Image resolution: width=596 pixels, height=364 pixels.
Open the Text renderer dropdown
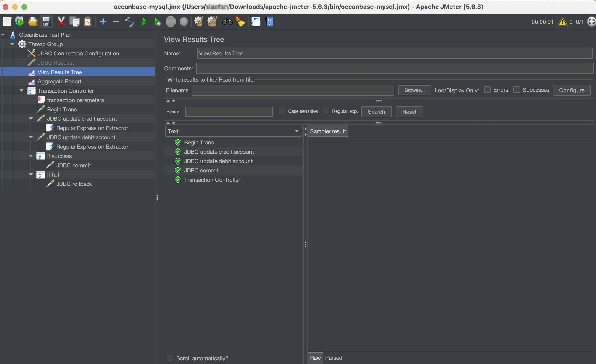233,131
